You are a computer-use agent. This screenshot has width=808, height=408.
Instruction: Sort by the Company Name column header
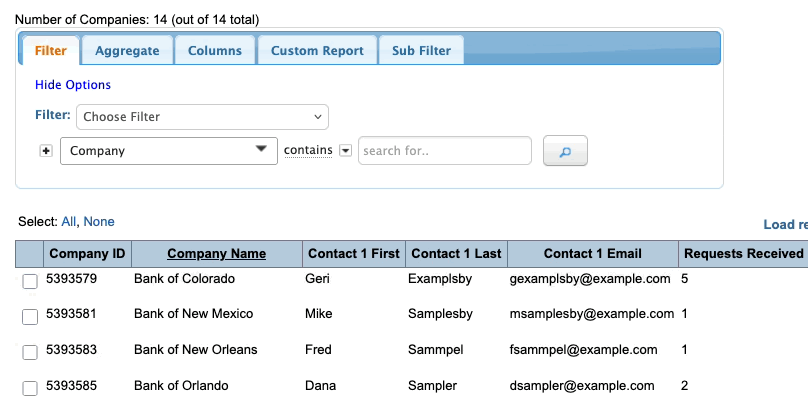tap(216, 254)
